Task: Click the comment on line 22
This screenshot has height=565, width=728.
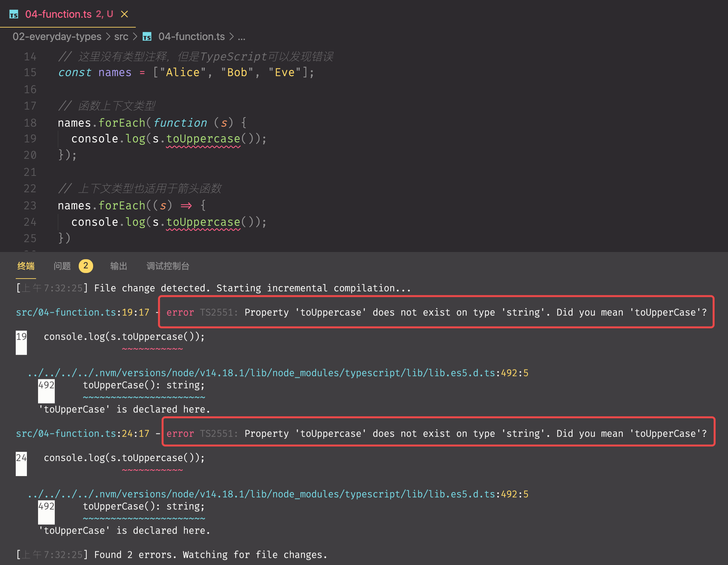Action: click(x=140, y=188)
